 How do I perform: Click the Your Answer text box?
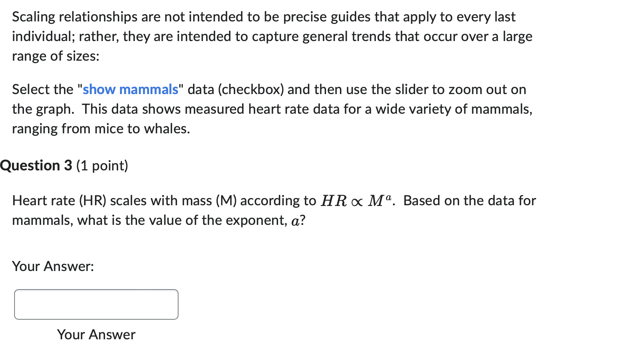(96, 304)
